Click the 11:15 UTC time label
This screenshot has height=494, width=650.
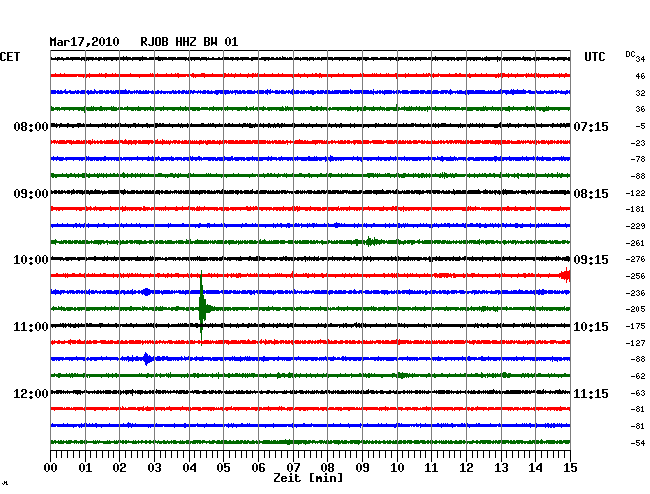pyautogui.click(x=591, y=393)
